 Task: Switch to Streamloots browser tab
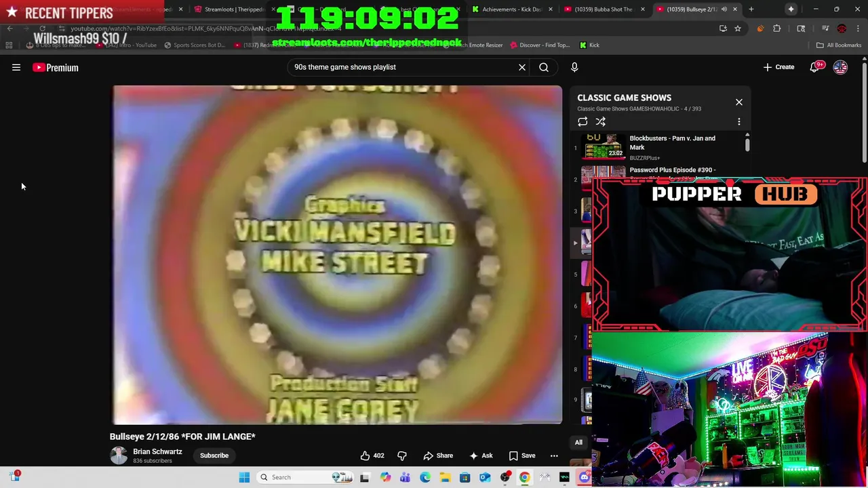coord(234,9)
